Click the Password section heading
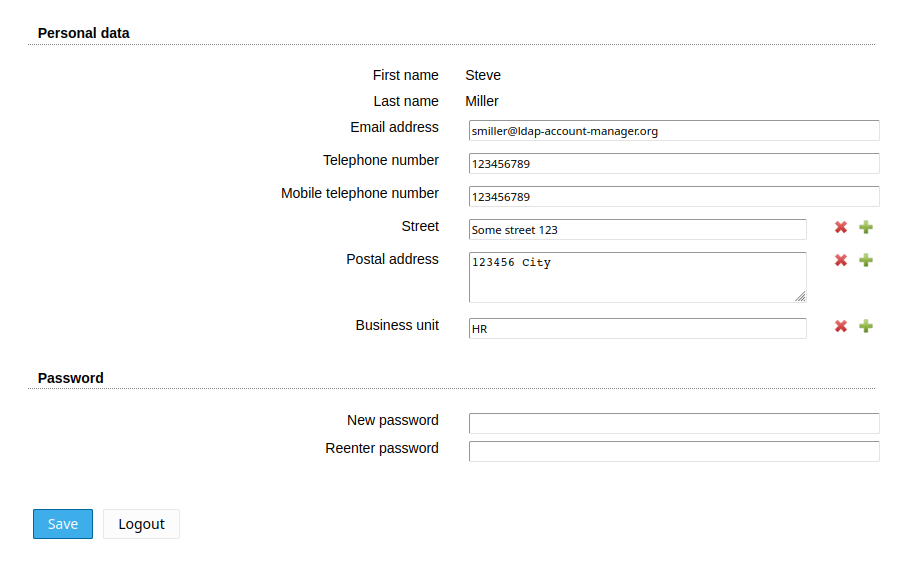 pyautogui.click(x=71, y=378)
